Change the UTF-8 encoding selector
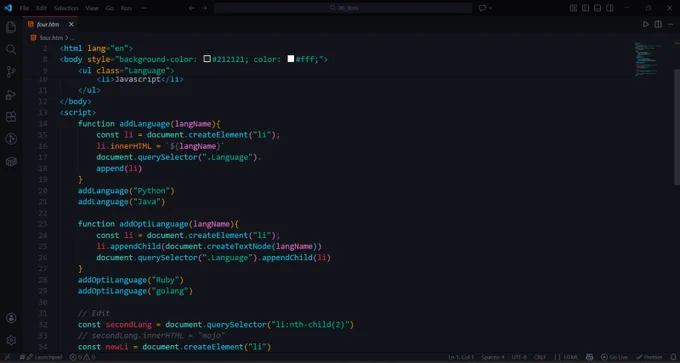The width and height of the screenshot is (680, 363). point(519,357)
